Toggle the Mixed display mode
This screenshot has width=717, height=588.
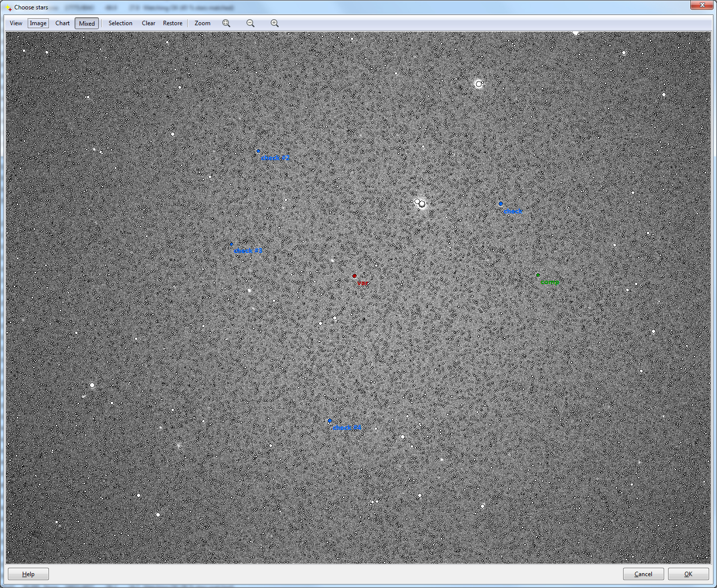(x=87, y=23)
